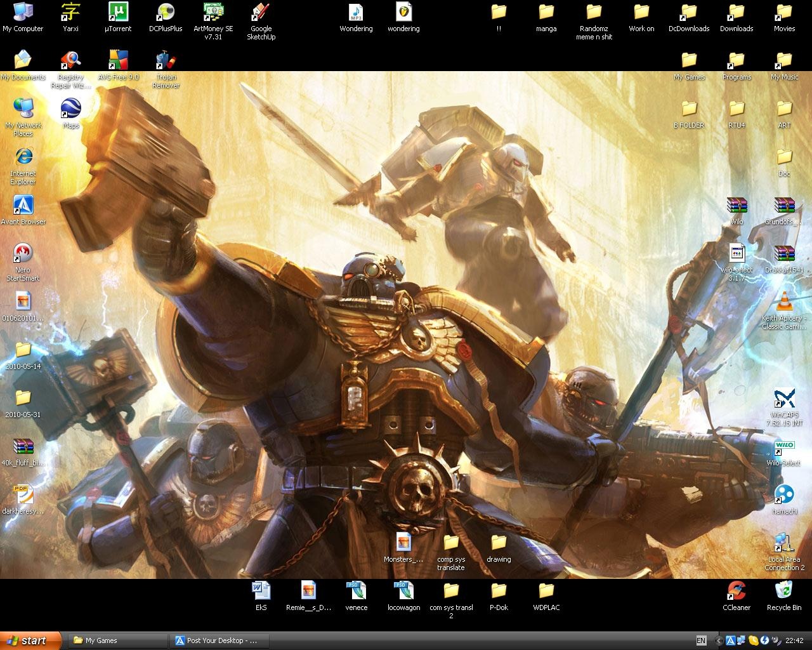Switch to My Games taskbar window

117,640
